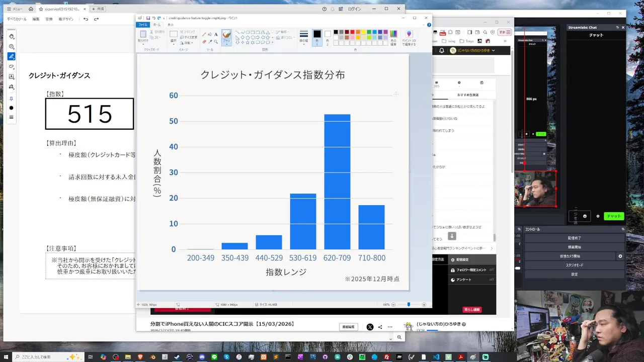The height and width of the screenshot is (362, 644).
Task: Click the taskbar search box
Action: click(x=48, y=357)
